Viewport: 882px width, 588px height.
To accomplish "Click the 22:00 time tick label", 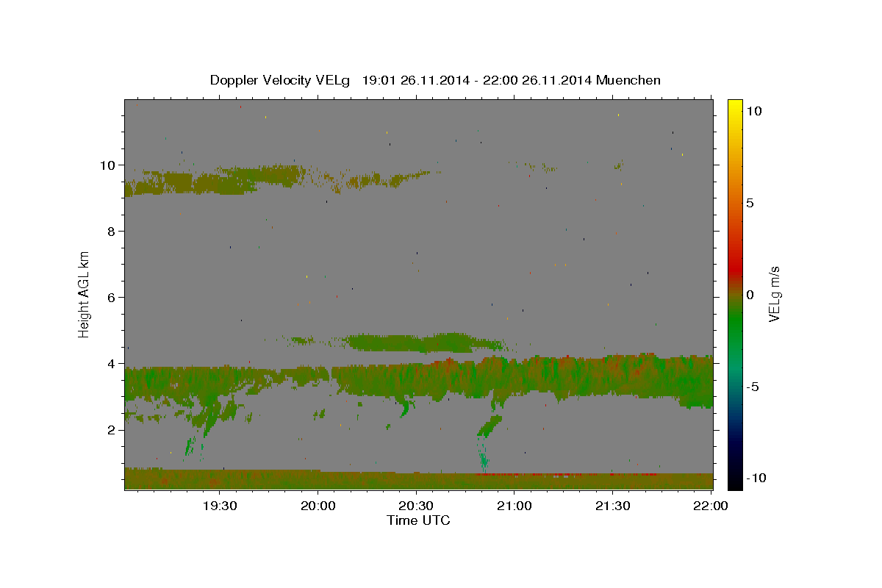I will point(710,506).
